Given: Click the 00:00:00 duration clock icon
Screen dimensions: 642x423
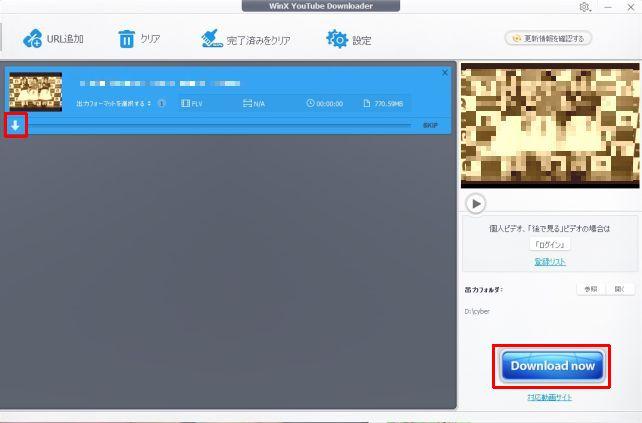Looking at the screenshot, I should coord(310,103).
